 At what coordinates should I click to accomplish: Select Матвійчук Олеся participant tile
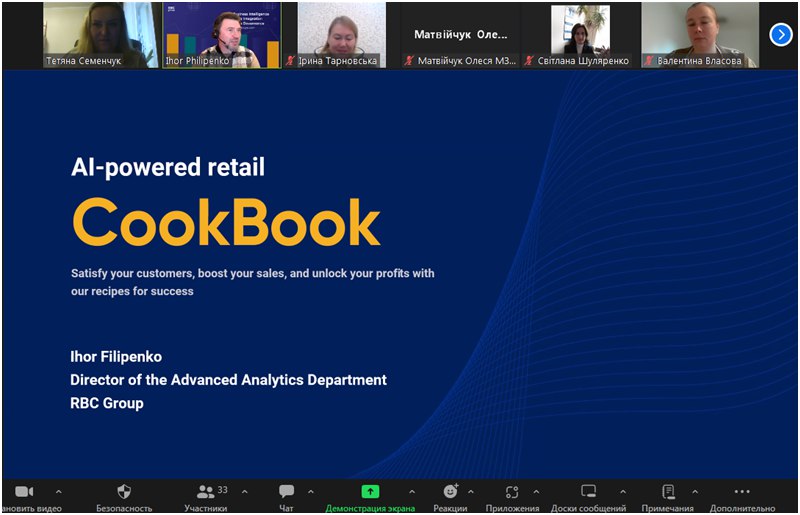click(x=461, y=35)
